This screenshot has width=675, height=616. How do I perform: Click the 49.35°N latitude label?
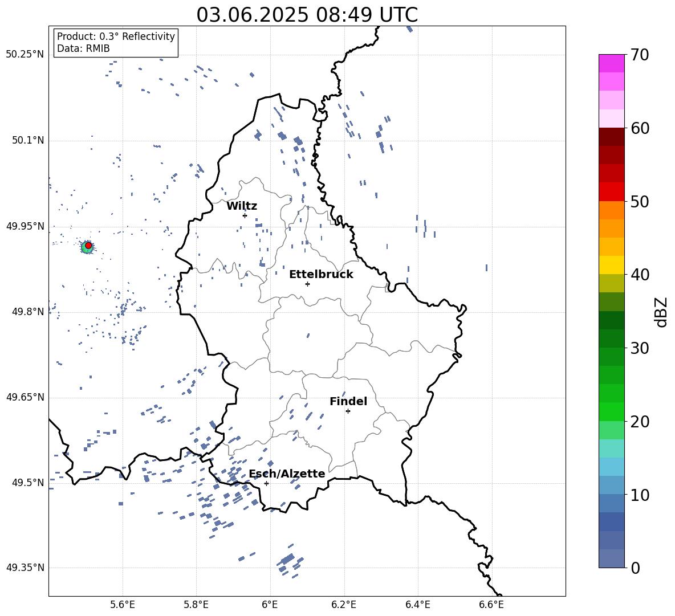point(25,568)
